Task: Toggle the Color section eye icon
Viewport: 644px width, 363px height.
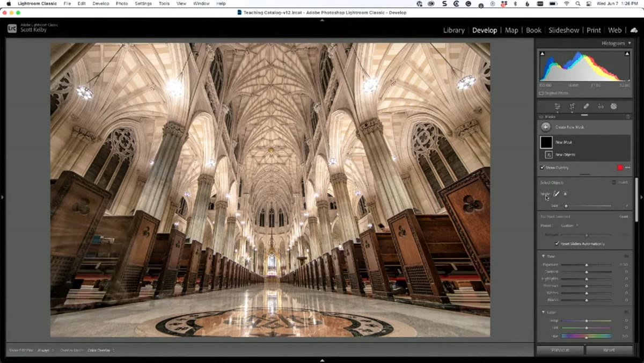Action: click(x=626, y=312)
